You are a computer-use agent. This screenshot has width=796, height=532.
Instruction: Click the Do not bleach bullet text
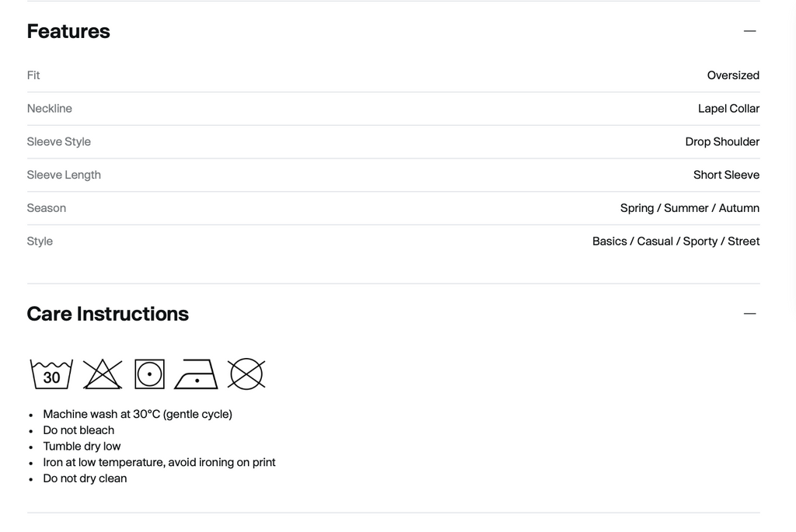79,430
